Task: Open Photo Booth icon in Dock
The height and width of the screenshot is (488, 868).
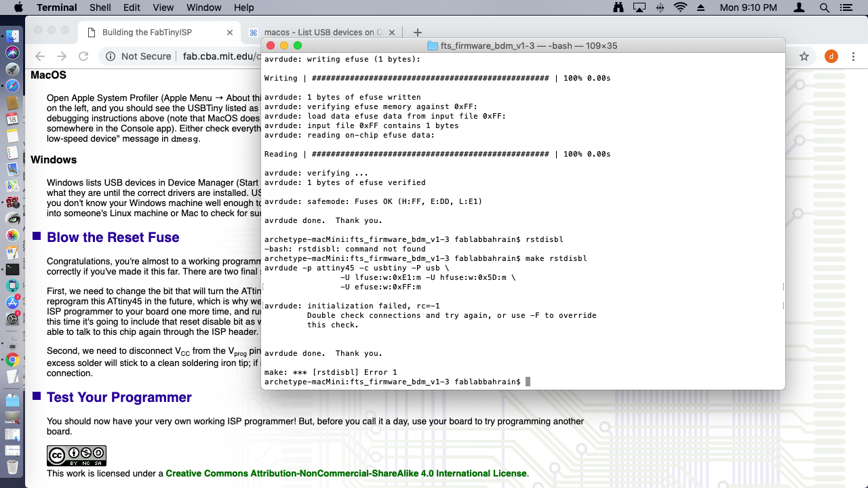Action: click(12, 202)
